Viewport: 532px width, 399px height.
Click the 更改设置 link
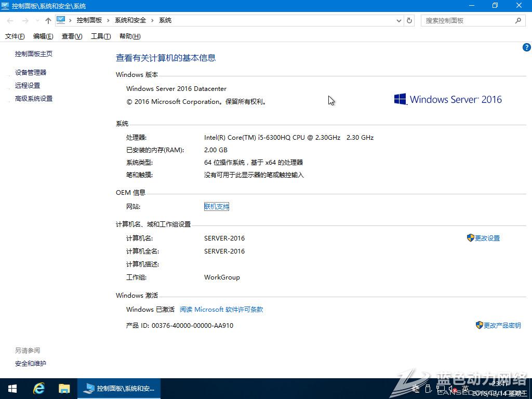(x=487, y=238)
